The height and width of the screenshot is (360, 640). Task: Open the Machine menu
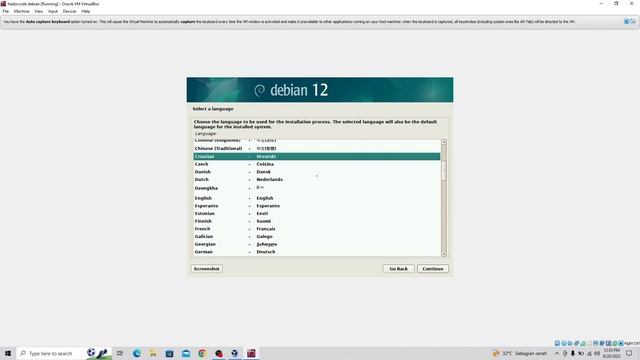pyautogui.click(x=22, y=11)
